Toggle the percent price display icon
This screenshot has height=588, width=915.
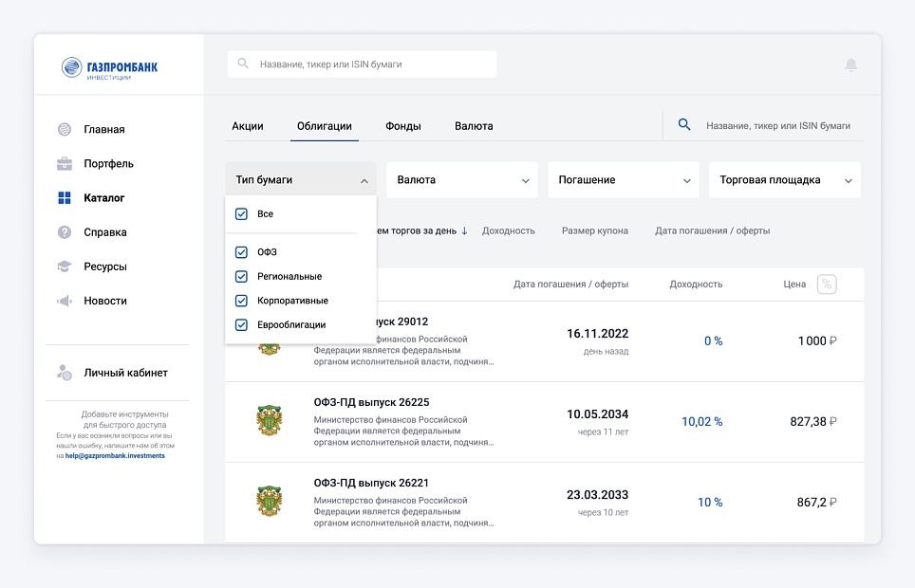(x=827, y=285)
